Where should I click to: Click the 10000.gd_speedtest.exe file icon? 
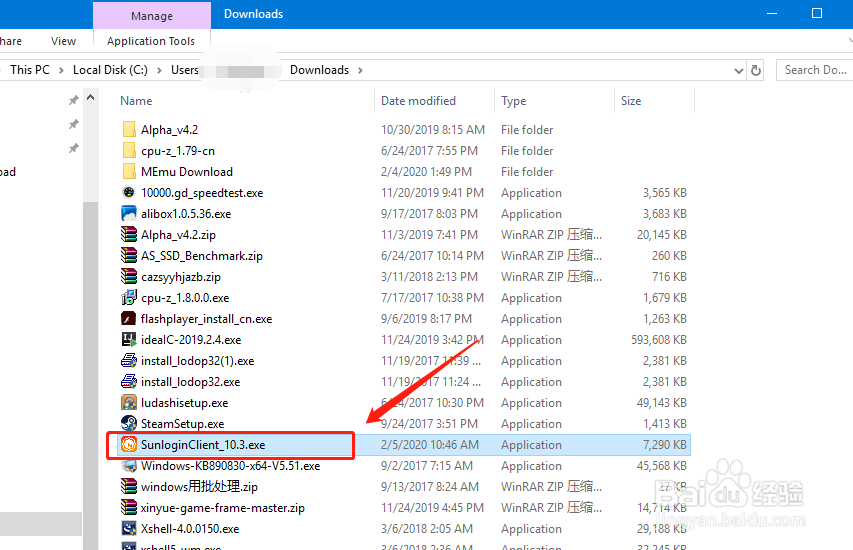coord(129,193)
